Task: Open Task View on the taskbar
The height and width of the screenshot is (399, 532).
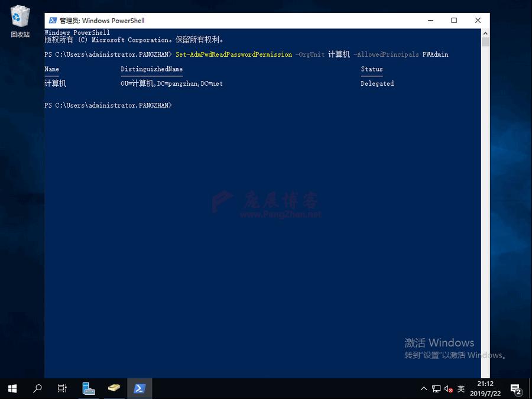Action: tap(62, 388)
